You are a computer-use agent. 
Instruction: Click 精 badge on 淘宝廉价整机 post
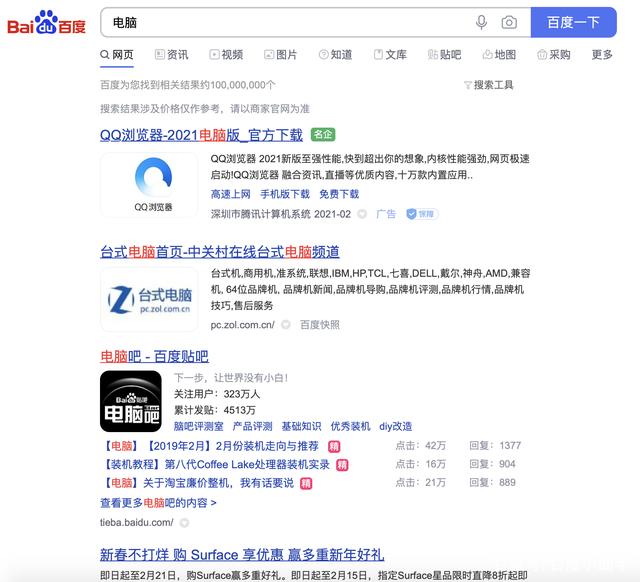point(306,484)
